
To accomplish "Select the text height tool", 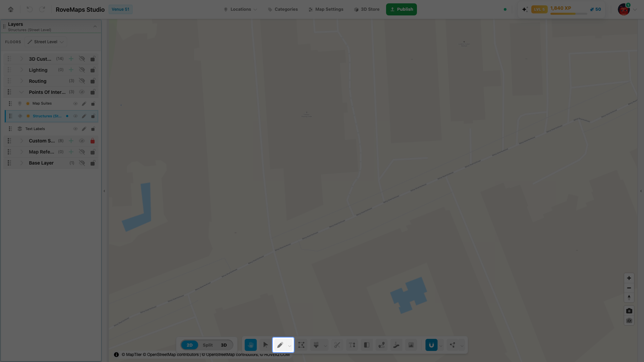I will point(352,345).
